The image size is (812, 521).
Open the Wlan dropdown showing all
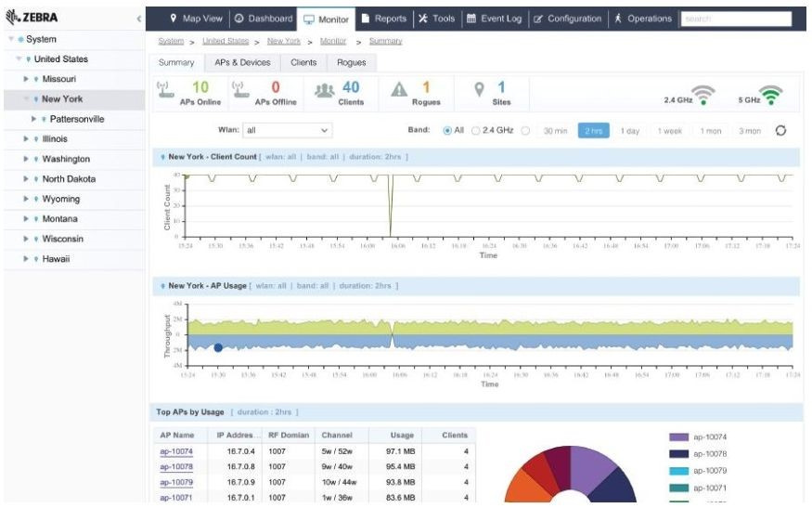pyautogui.click(x=288, y=130)
